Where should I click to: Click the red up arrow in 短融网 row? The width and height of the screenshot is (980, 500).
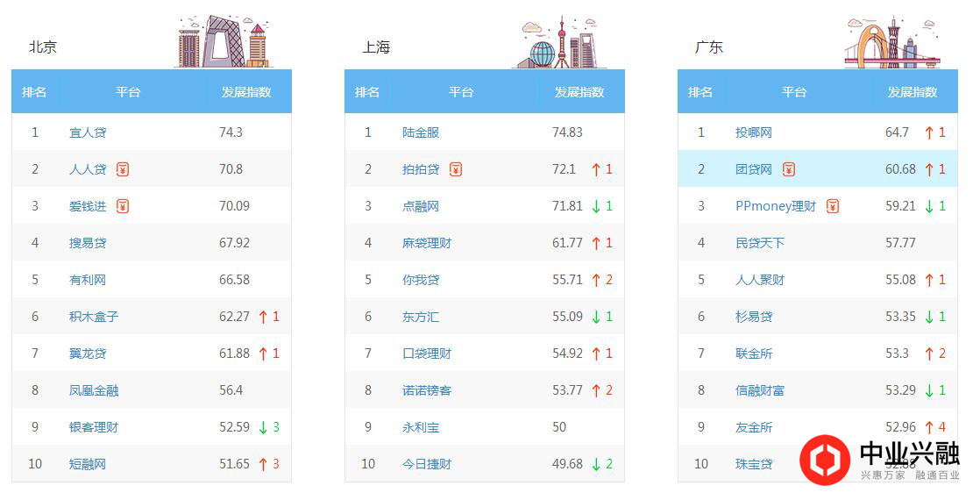263,464
